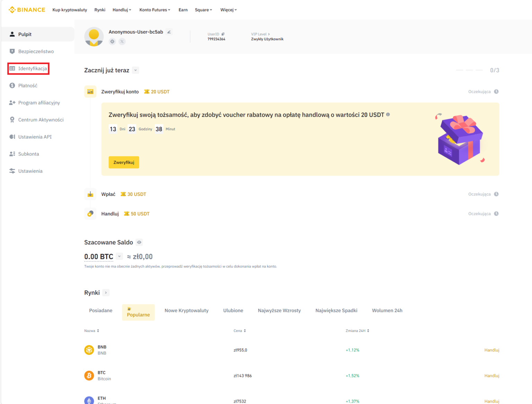
Task: Switch to the Popularne tab
Action: click(138, 312)
